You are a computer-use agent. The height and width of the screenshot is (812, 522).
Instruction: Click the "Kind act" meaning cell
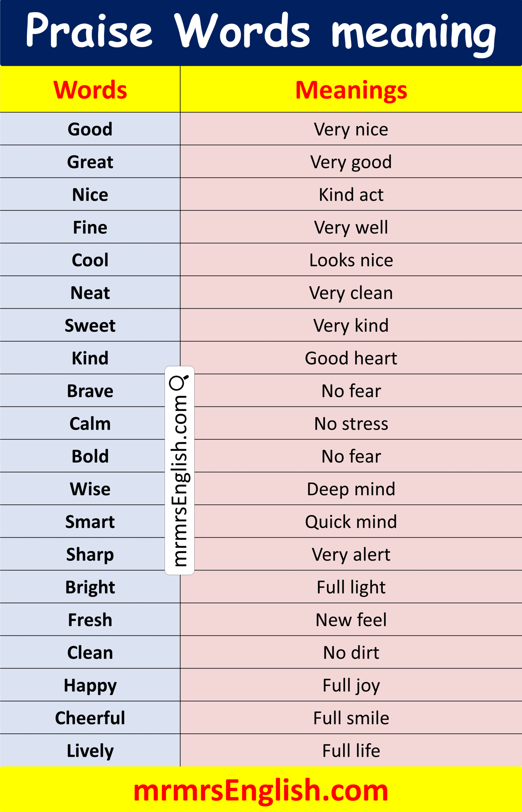(351, 195)
